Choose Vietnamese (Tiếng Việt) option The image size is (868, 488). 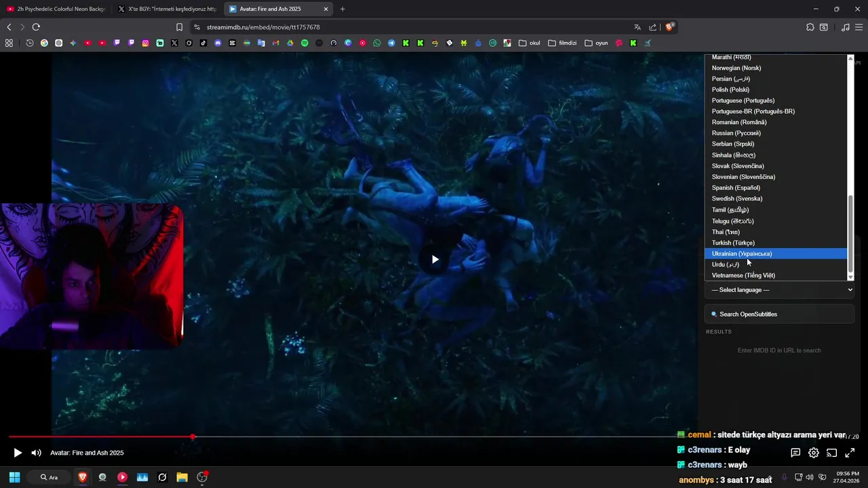[x=776, y=275]
